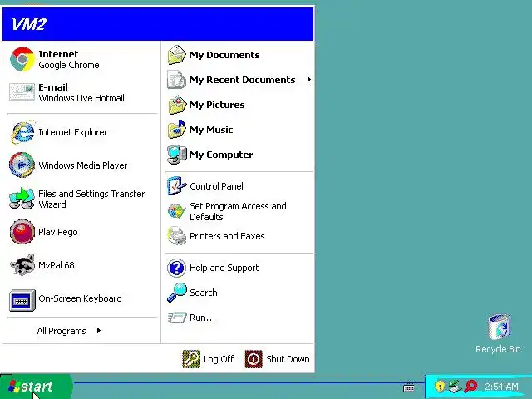Click the My Documents folder icon
The image size is (532, 399).
177,55
